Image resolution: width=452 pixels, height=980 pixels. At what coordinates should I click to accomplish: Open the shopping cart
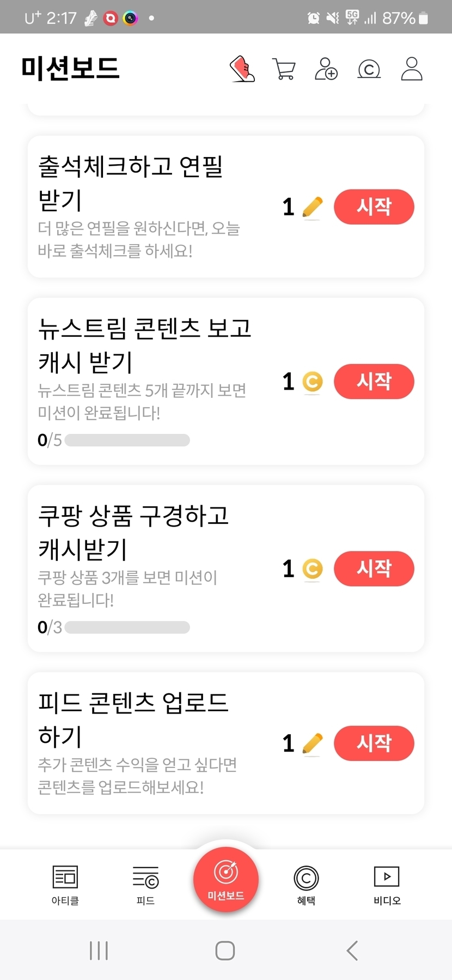(x=284, y=69)
